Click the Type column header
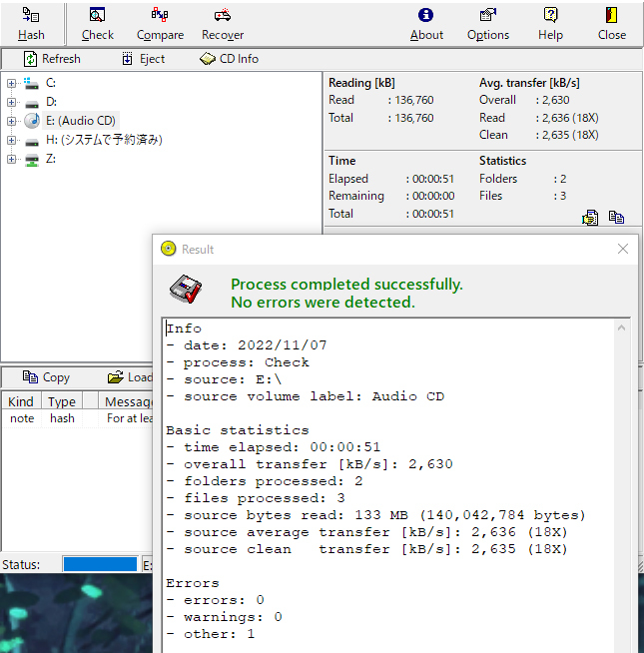 pos(62,401)
